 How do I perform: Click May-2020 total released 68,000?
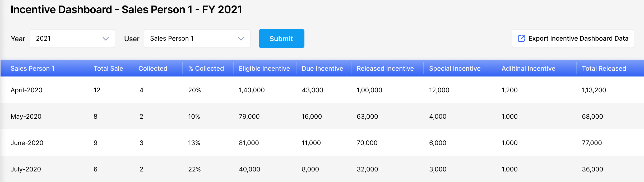(x=592, y=117)
